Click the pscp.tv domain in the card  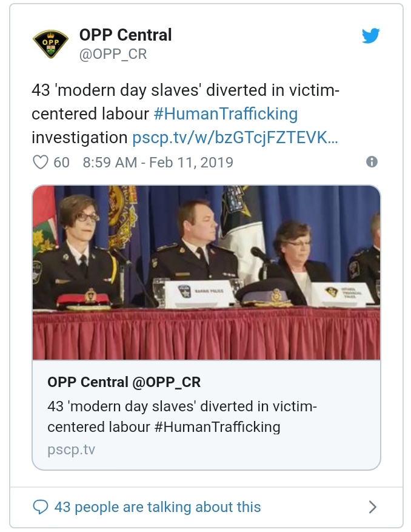point(71,450)
